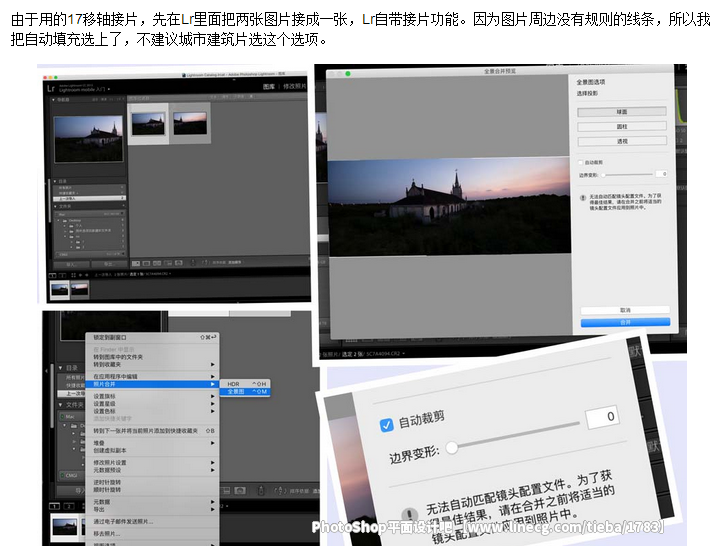Open identity plate dropdown arrow next to Lr logo
The width and height of the screenshot is (720, 546).
pos(109,89)
